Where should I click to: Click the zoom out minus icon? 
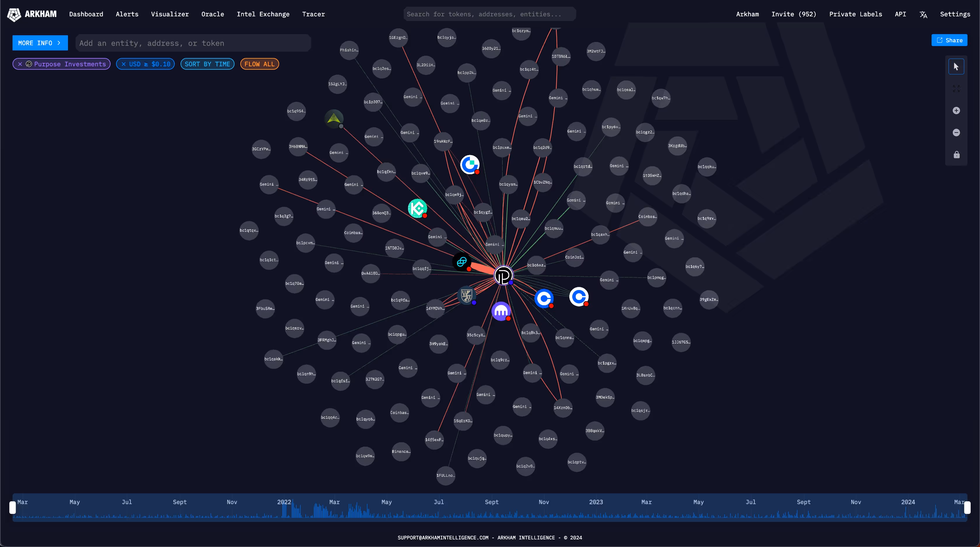pos(956,132)
